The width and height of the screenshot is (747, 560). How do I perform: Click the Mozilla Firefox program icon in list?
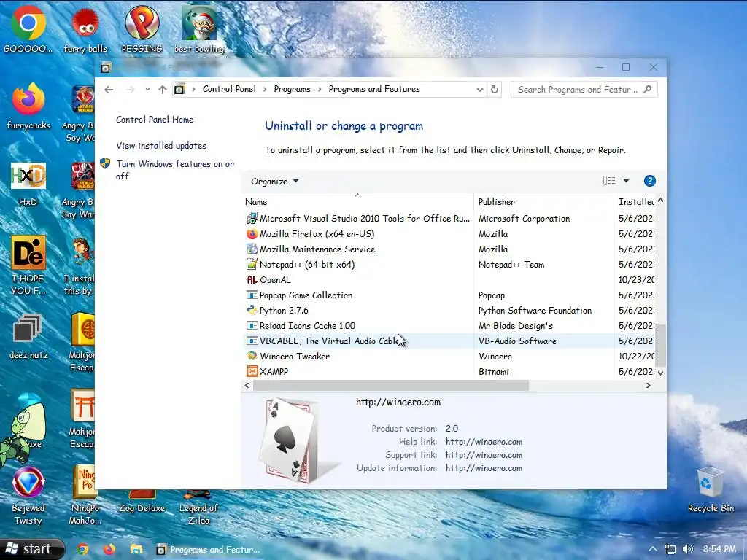pos(252,234)
